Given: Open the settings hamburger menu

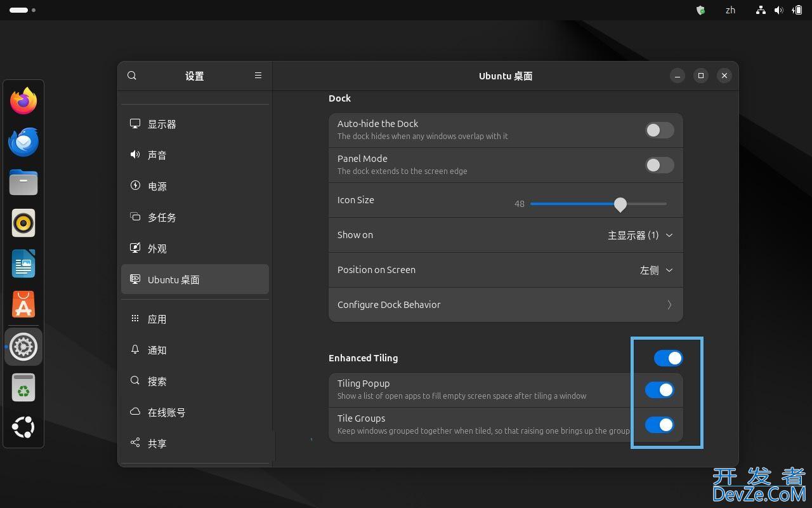Looking at the screenshot, I should 258,76.
